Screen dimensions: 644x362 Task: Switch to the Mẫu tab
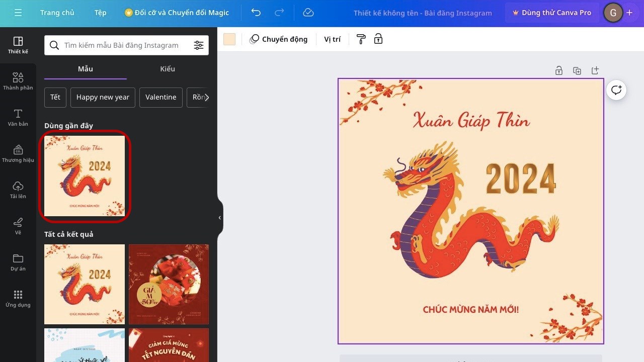coord(86,69)
